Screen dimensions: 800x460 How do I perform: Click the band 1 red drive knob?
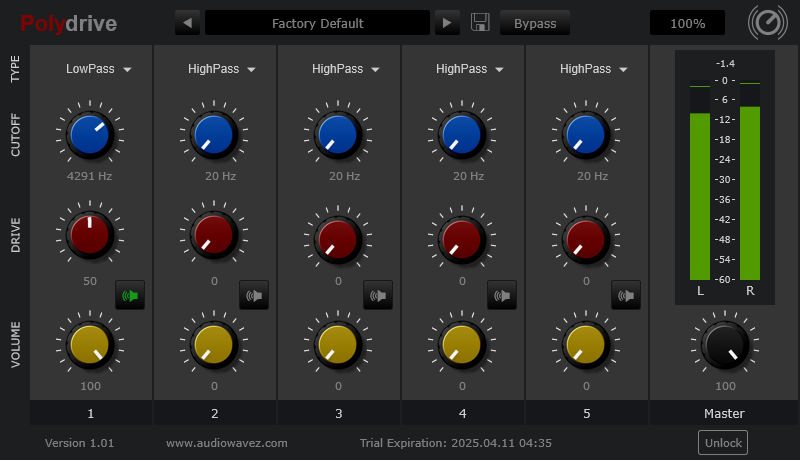pos(90,235)
